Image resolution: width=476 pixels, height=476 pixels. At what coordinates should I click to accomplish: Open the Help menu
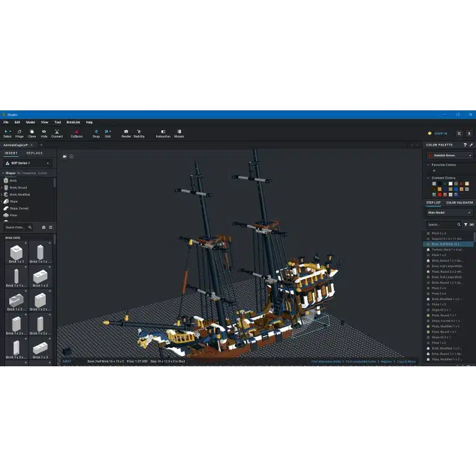(x=89, y=122)
